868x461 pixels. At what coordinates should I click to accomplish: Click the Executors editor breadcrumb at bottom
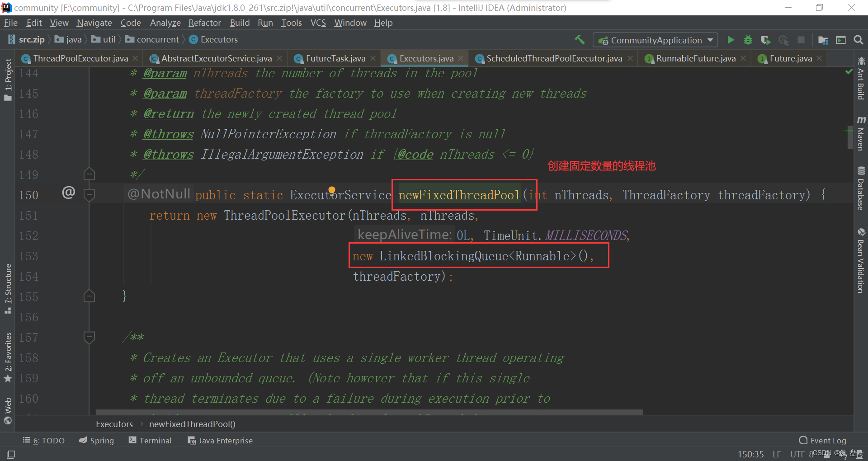point(114,424)
